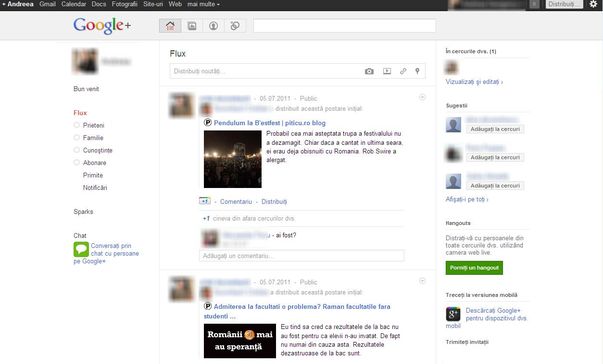The width and height of the screenshot is (603, 364).
Task: Click commenter avatar beside 'ai fost?'
Action: pos(210,238)
